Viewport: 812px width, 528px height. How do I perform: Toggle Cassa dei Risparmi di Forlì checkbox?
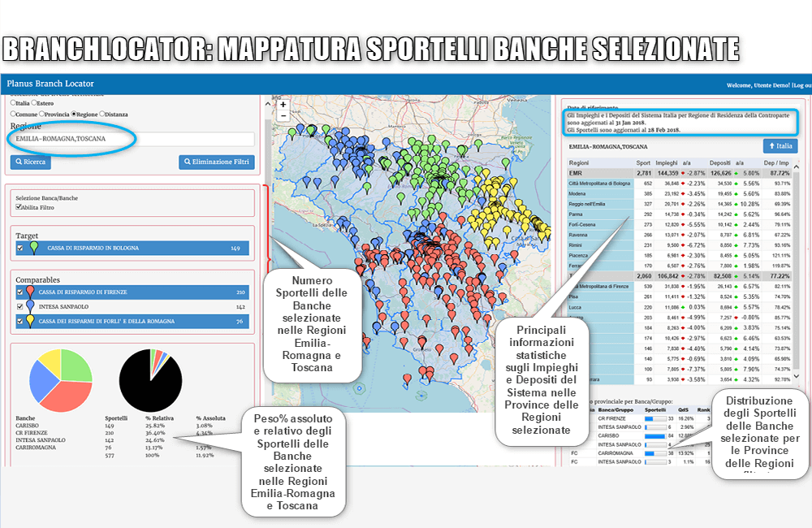[20, 321]
